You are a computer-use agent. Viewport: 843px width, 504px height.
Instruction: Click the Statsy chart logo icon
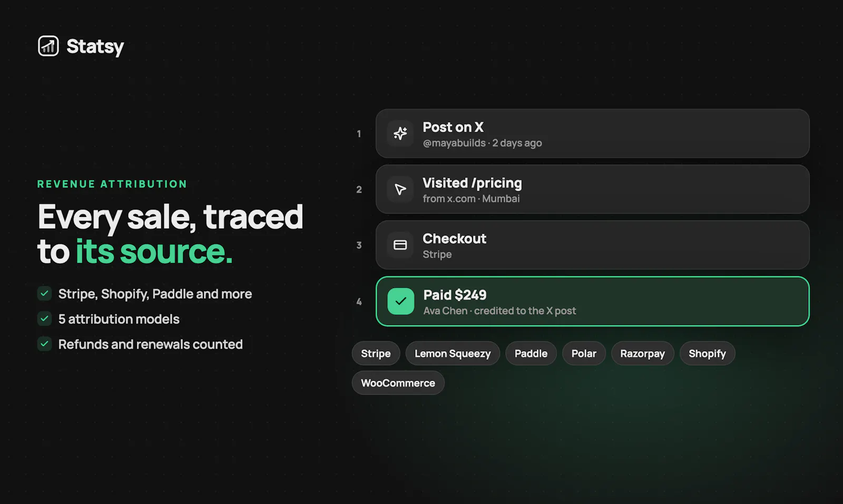[x=48, y=46]
